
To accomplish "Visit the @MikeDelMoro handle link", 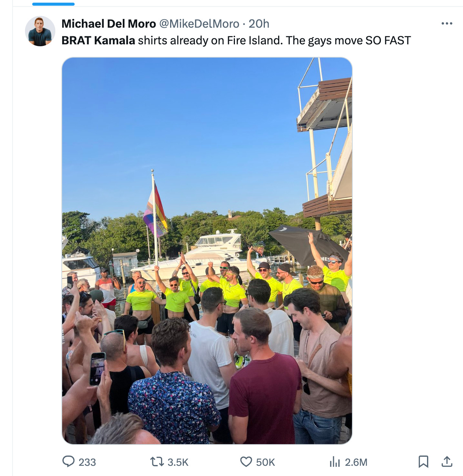I will coord(199,24).
